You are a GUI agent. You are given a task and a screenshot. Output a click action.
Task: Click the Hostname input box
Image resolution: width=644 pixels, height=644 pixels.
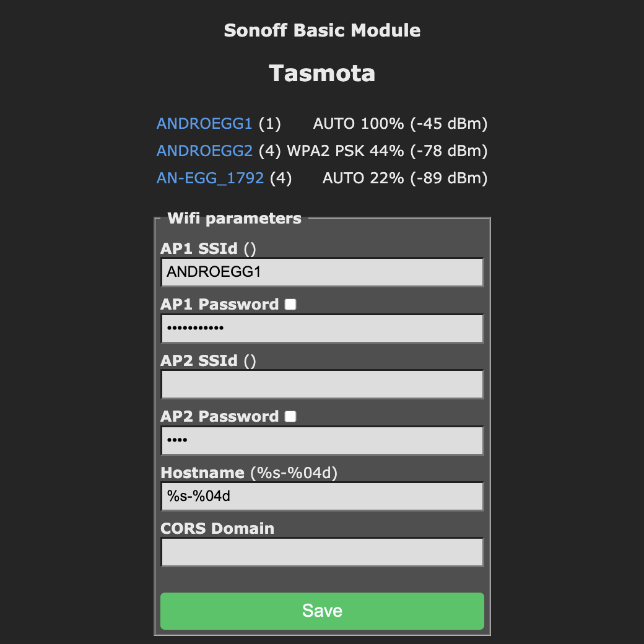[x=322, y=497]
